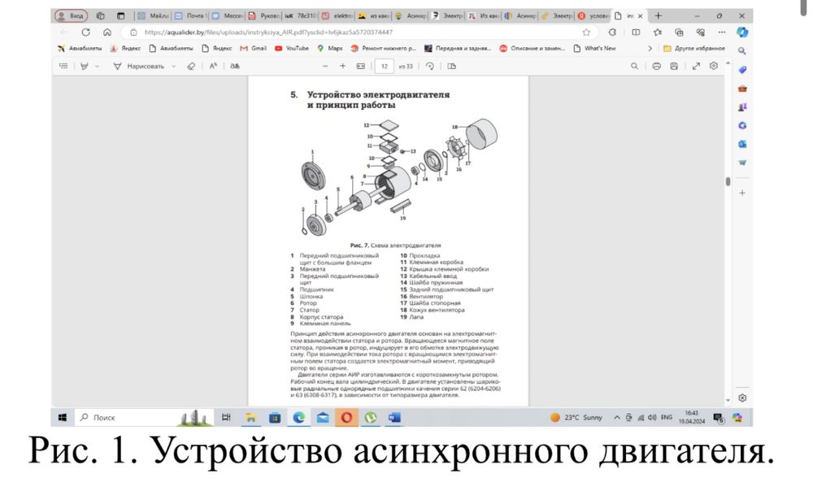
Task: Click the address bar URL
Action: pyautogui.click(x=268, y=33)
